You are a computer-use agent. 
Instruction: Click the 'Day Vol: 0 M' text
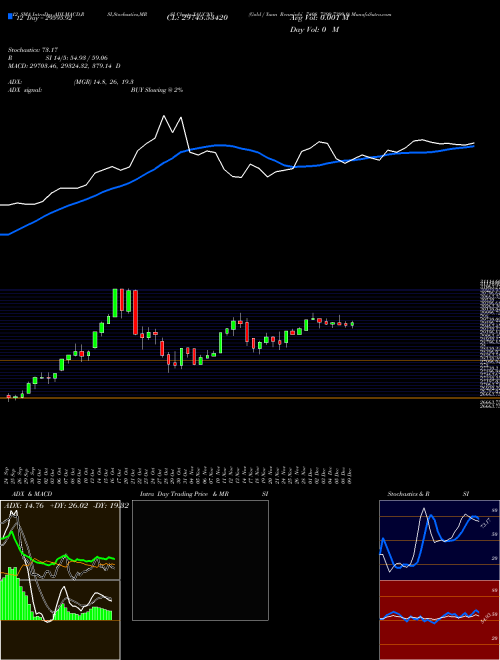(314, 29)
